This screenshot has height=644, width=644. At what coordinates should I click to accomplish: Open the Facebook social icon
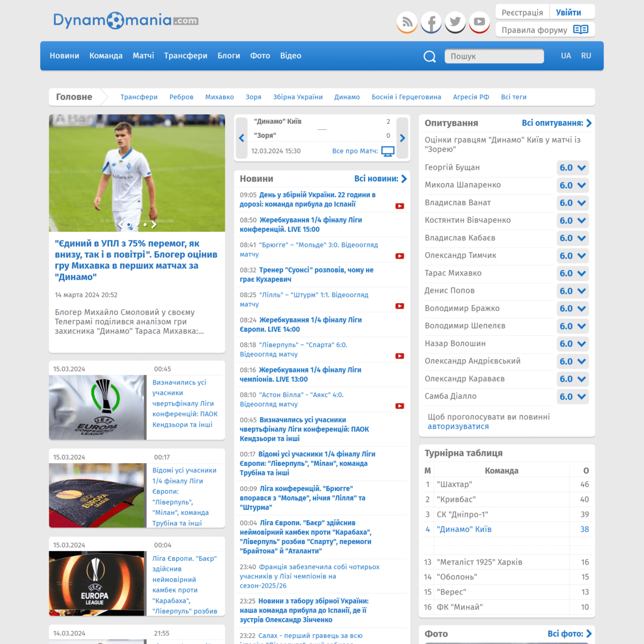[x=431, y=22]
